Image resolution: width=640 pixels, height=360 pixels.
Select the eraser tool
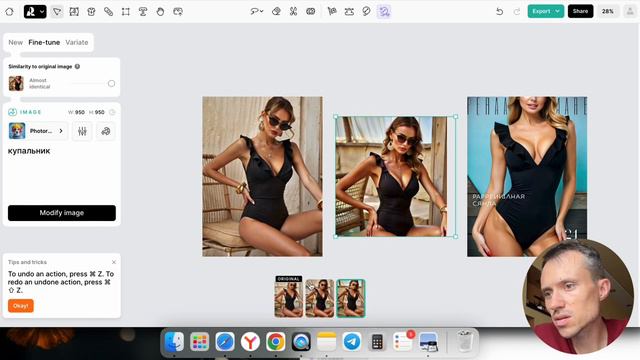[276, 11]
